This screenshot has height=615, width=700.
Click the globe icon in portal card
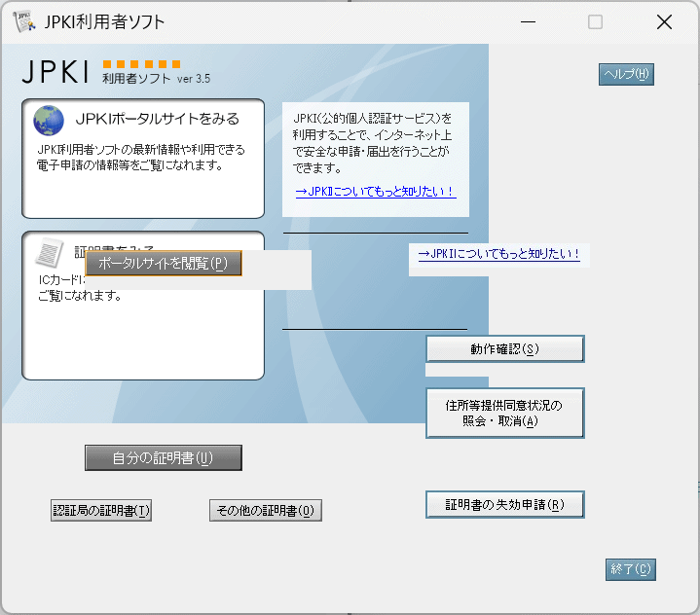coord(49,121)
